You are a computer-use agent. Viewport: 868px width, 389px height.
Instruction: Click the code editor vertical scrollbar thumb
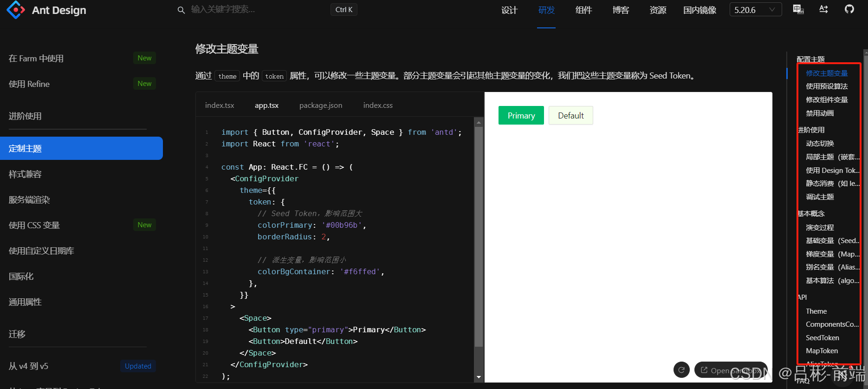pyautogui.click(x=479, y=237)
